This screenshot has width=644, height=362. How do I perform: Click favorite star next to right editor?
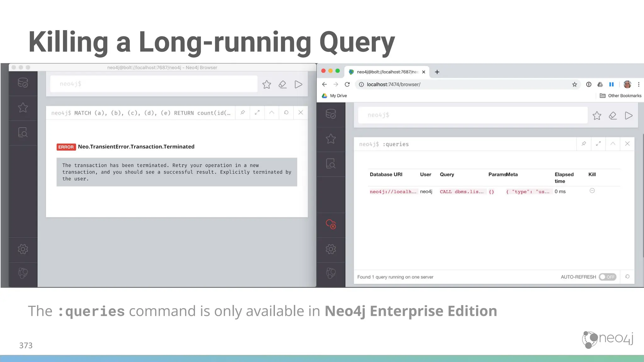(x=597, y=116)
